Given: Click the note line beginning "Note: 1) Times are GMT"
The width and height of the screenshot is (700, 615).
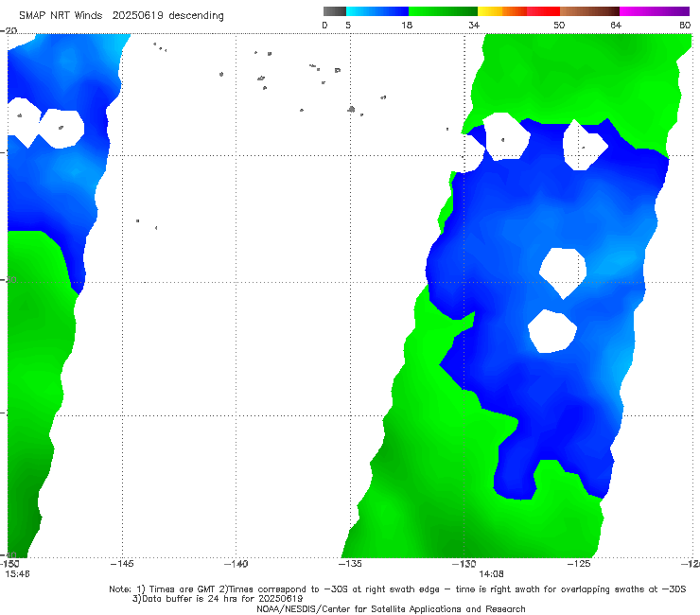Looking at the screenshot, I should pyautogui.click(x=397, y=589).
